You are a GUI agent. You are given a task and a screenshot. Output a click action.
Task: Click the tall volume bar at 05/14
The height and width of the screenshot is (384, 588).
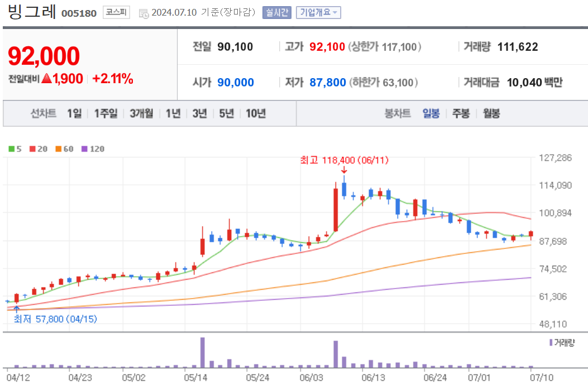tap(203, 353)
